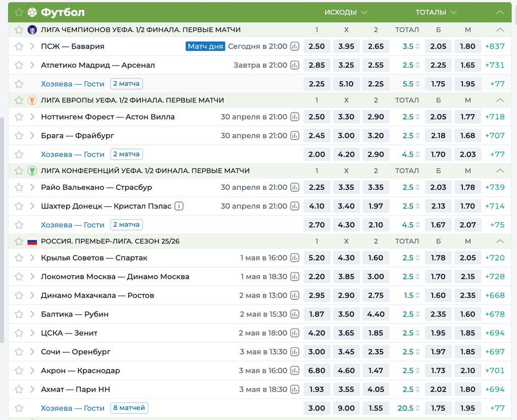Open the Динамо Махачкала — Ростов match

pyautogui.click(x=97, y=296)
